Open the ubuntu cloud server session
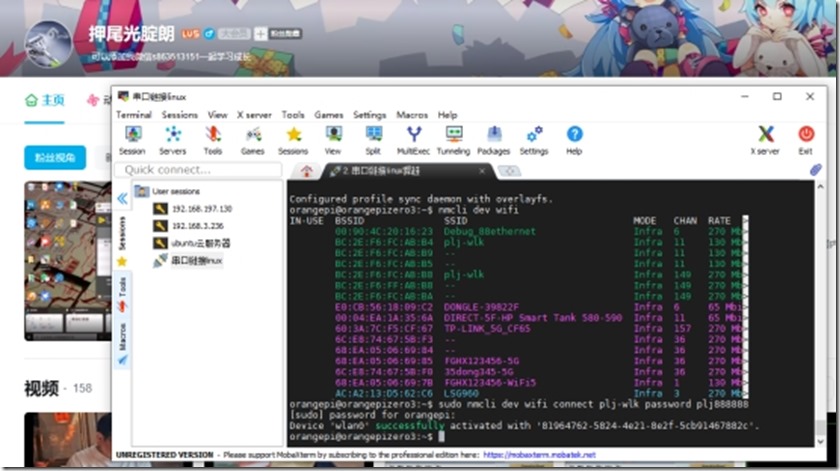840x471 pixels. click(192, 243)
